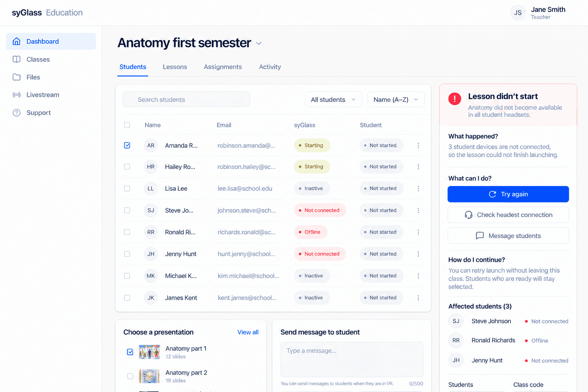
Task: Open Classes via the book icon
Action: (x=16, y=59)
